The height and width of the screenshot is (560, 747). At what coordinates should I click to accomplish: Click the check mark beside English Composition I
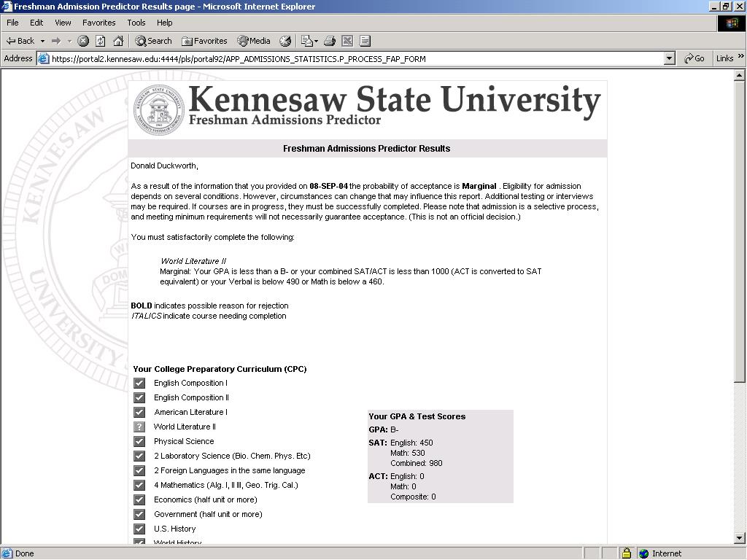(139, 383)
